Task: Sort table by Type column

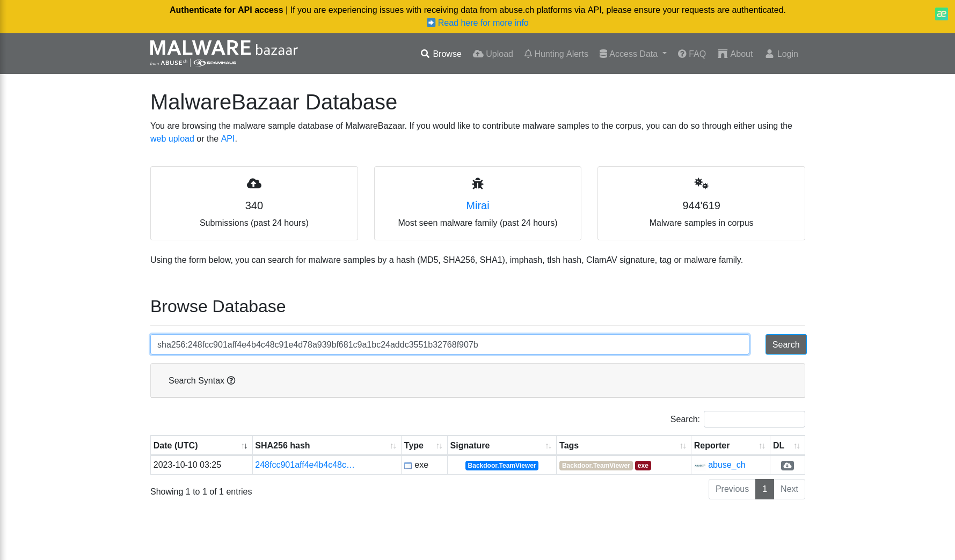Action: click(x=424, y=445)
